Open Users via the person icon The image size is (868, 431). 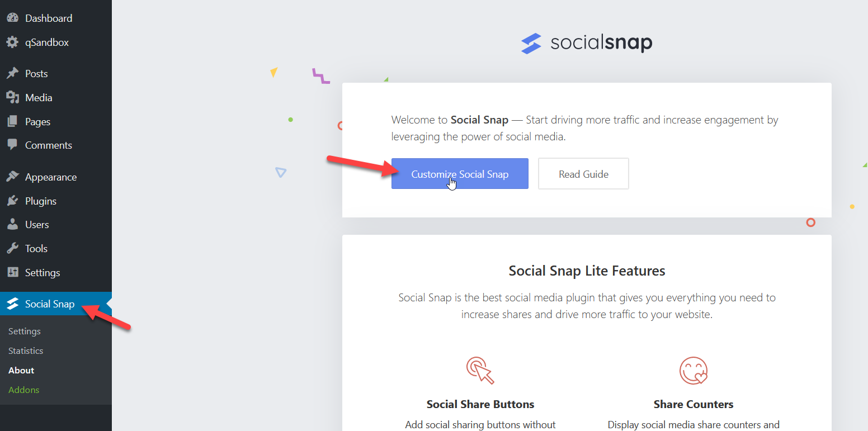point(12,224)
